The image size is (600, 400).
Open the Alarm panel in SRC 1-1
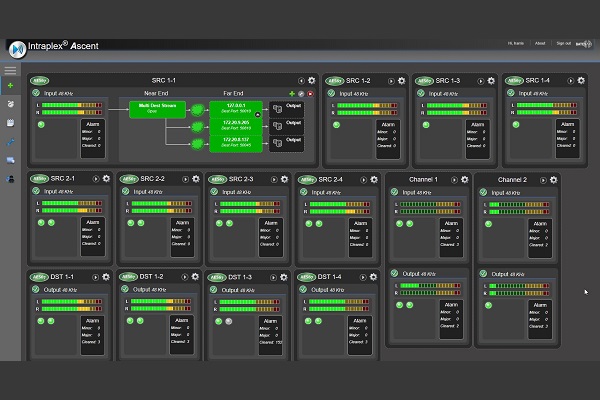point(93,138)
